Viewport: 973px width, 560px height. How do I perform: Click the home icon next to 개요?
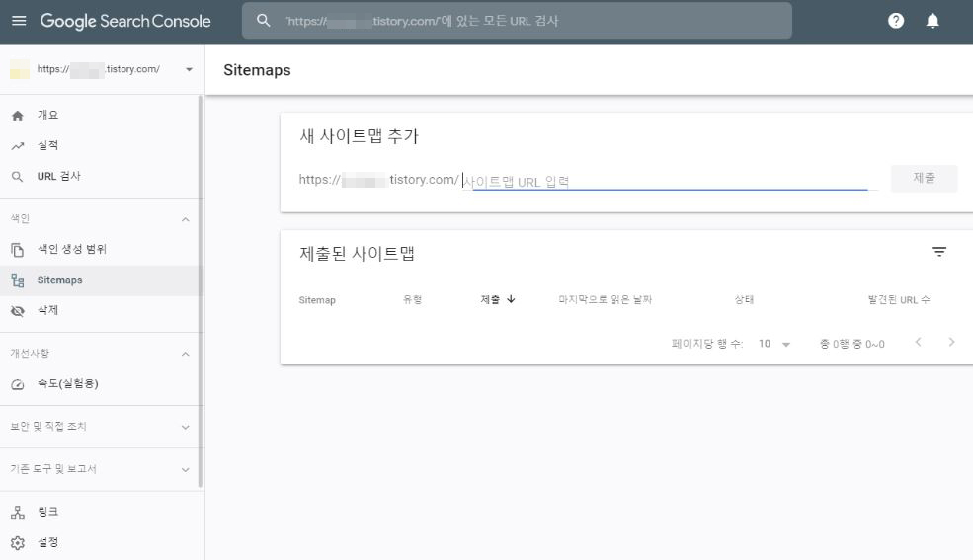[18, 116]
